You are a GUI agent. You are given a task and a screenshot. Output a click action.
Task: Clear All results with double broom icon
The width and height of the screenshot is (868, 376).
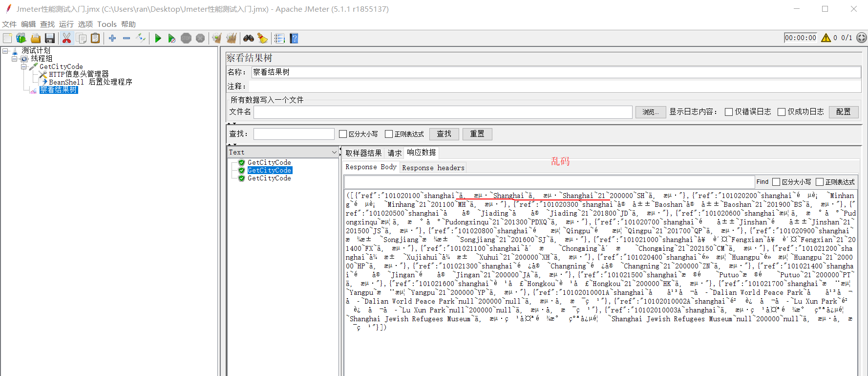click(x=231, y=38)
